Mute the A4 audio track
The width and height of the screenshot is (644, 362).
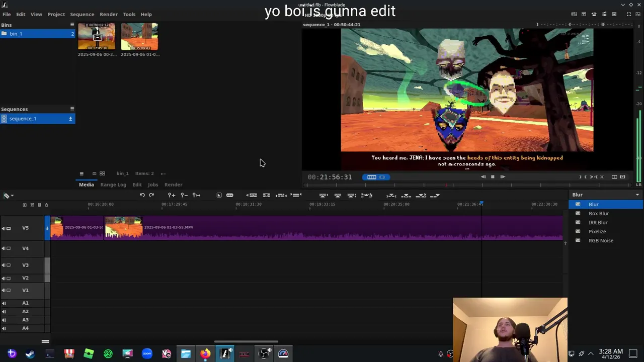[4, 328]
